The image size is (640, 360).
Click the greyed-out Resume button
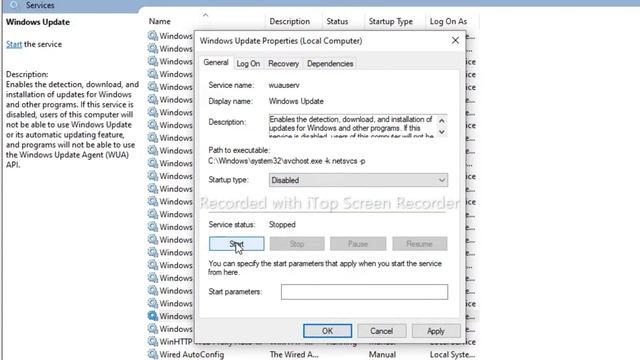(x=419, y=244)
